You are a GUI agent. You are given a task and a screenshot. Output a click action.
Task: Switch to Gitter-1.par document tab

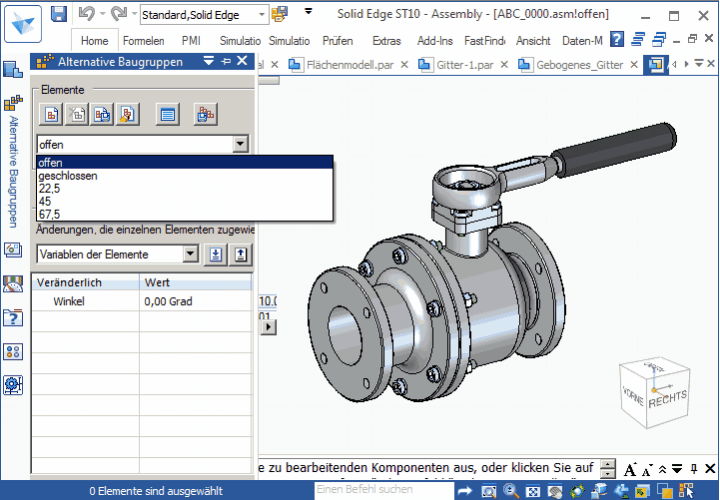pyautogui.click(x=456, y=65)
